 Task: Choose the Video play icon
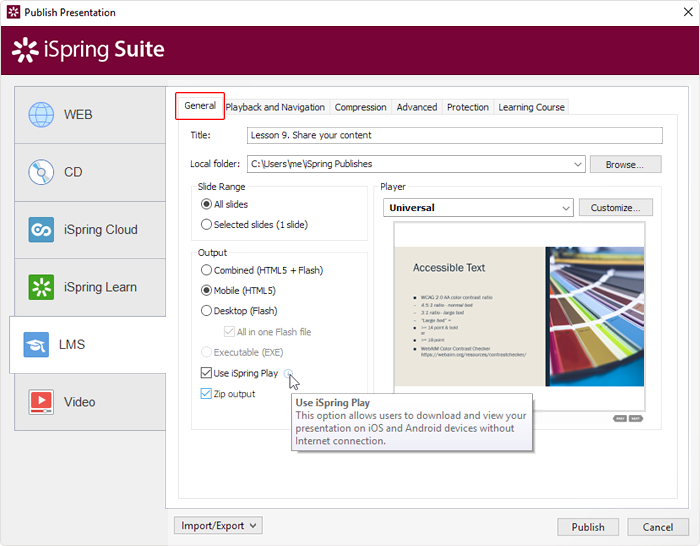click(41, 402)
